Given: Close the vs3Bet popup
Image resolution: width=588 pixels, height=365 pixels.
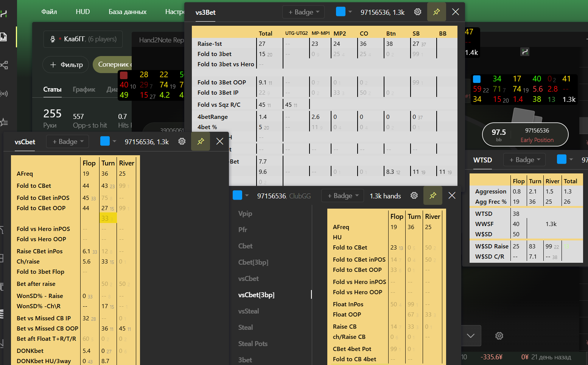Looking at the screenshot, I should 456,12.
